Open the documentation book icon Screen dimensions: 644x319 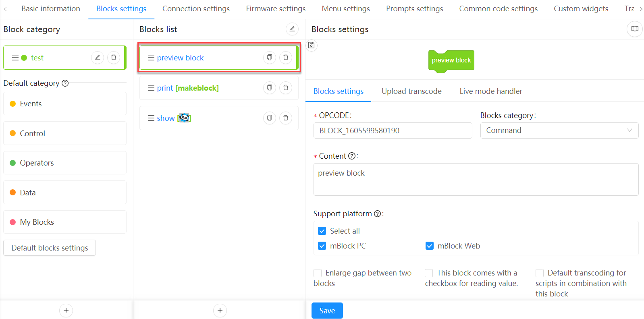(635, 29)
